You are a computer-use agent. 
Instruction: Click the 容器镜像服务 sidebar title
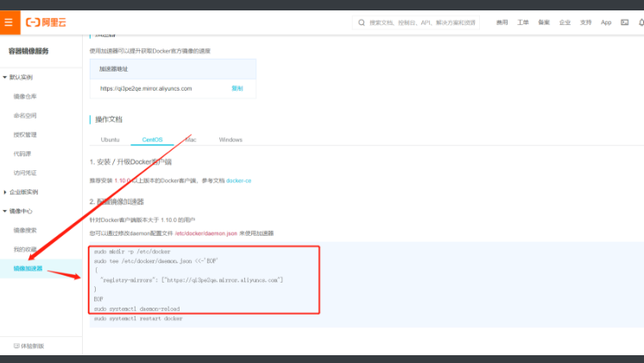tap(28, 51)
